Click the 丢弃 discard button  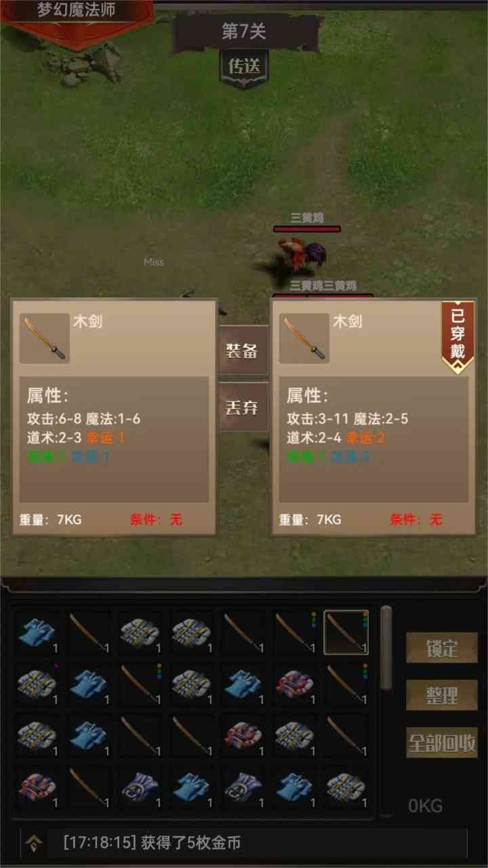coord(243,407)
